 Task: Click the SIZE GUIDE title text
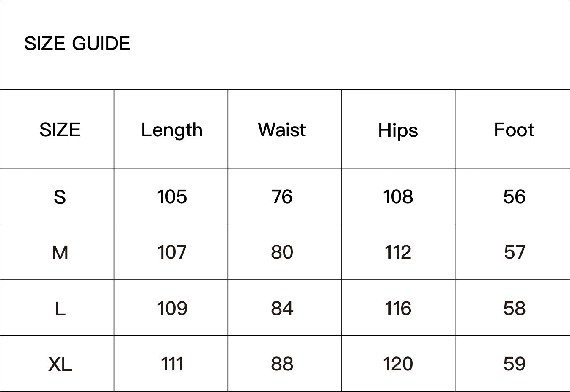point(77,44)
